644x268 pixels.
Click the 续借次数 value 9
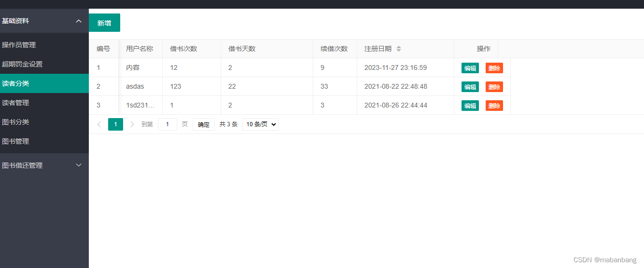pyautogui.click(x=322, y=68)
